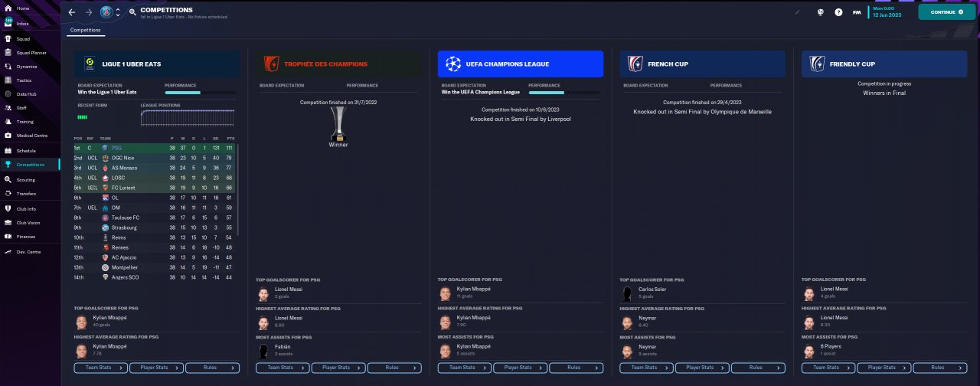980x386 pixels.
Task: Click the LOSC club badge in the table
Action: point(105,177)
